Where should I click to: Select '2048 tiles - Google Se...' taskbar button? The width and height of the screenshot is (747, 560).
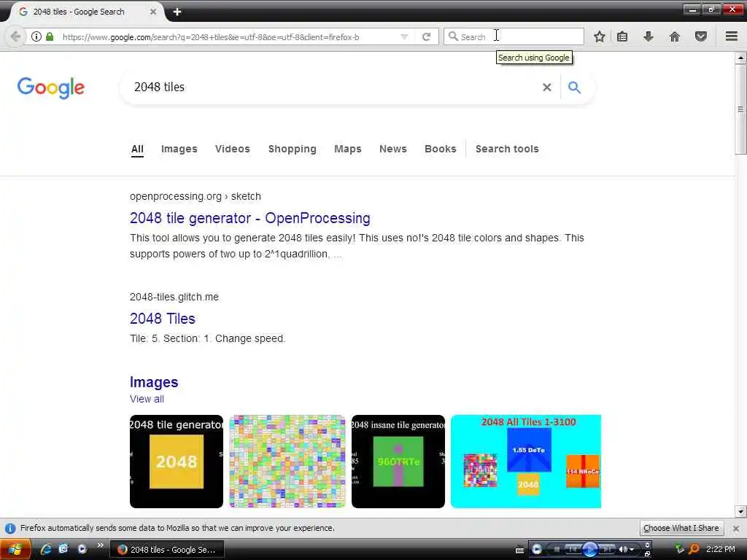(x=167, y=550)
